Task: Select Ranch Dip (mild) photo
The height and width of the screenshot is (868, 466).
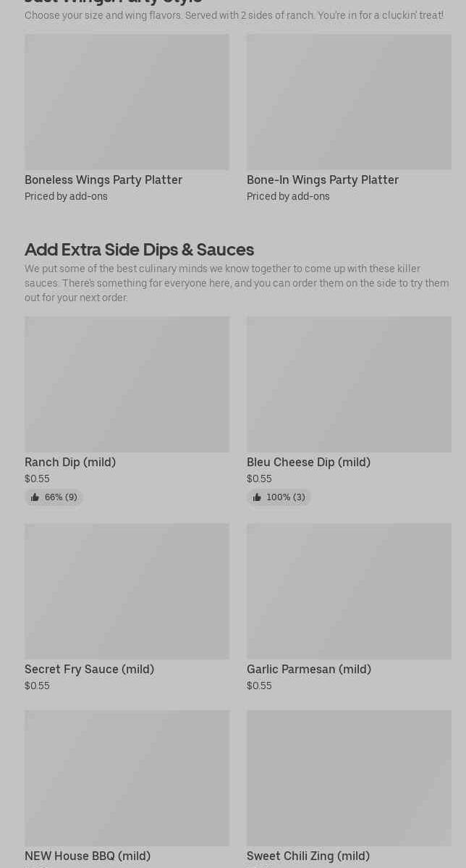Action: click(x=127, y=384)
